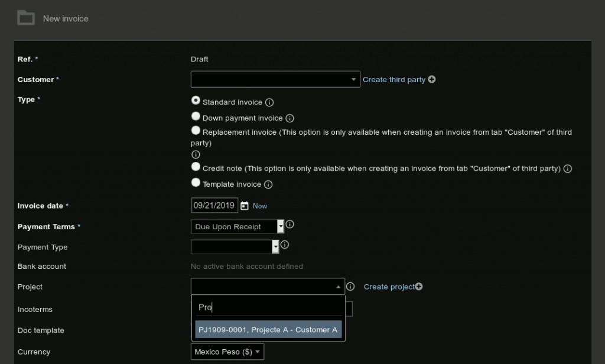Select the Down payment invoice option
605x364 pixels.
click(x=196, y=116)
